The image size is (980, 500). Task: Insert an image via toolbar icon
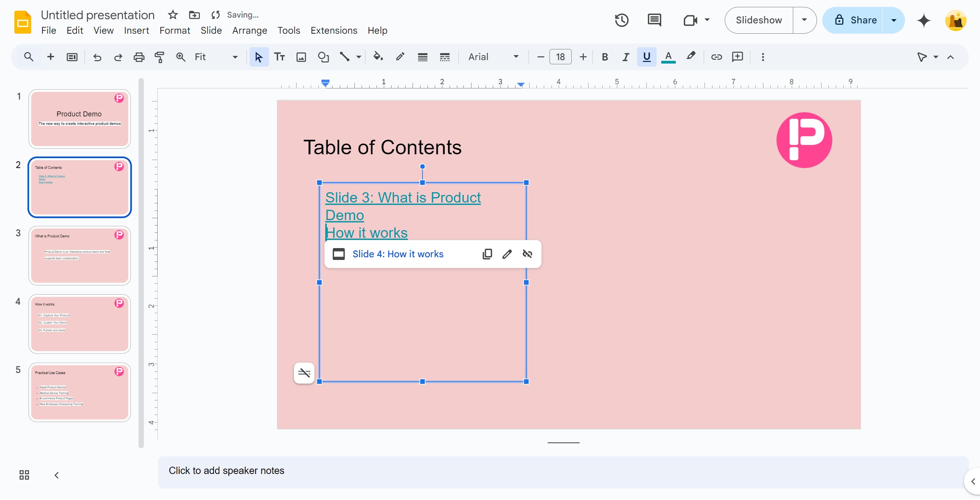pyautogui.click(x=302, y=57)
